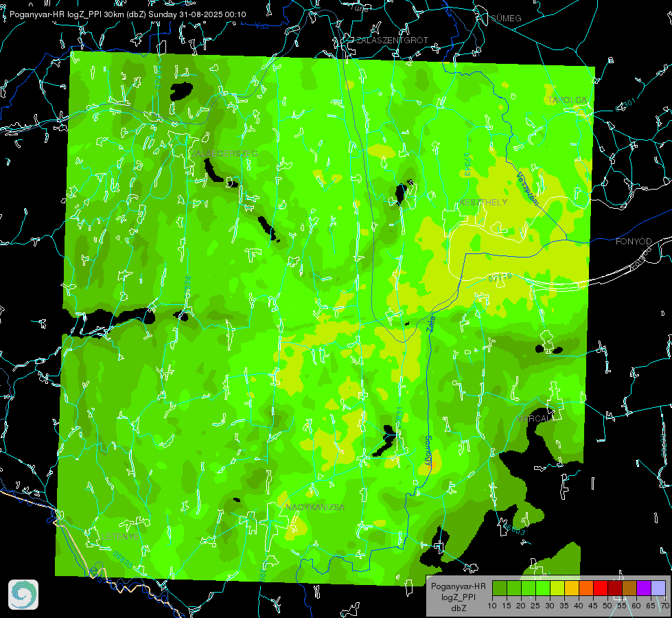Viewport: 672px width, 618px height.
Task: Click the brown 55–60 dBZ legend swatch
Action: click(629, 588)
